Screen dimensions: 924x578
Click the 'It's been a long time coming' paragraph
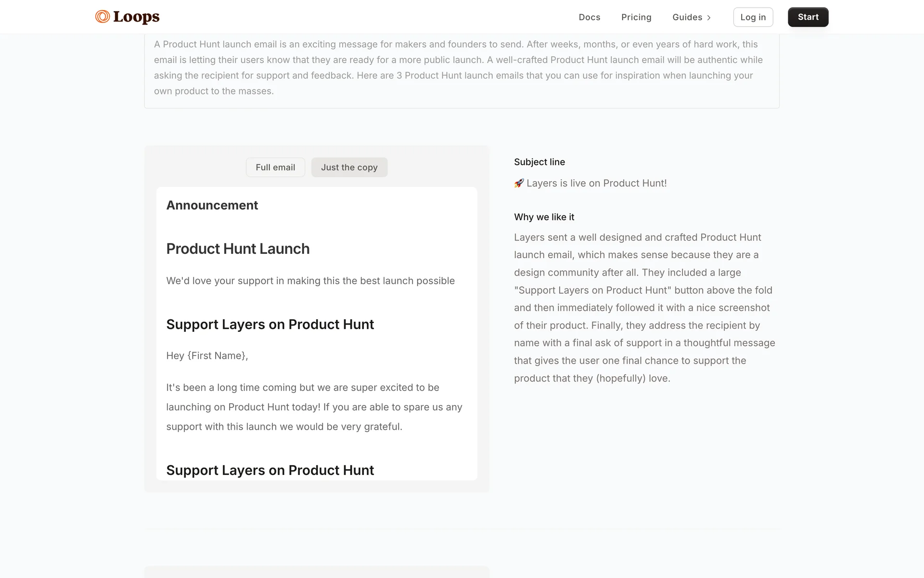314,407
